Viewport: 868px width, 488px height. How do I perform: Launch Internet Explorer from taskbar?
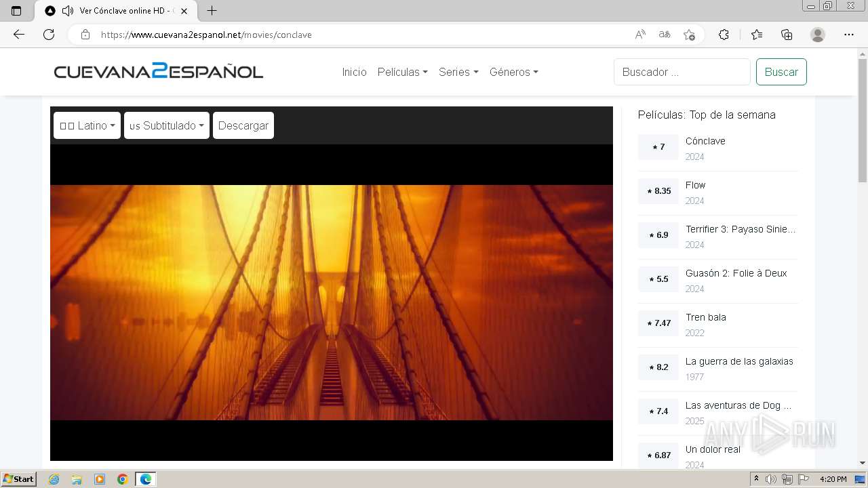[x=54, y=479]
